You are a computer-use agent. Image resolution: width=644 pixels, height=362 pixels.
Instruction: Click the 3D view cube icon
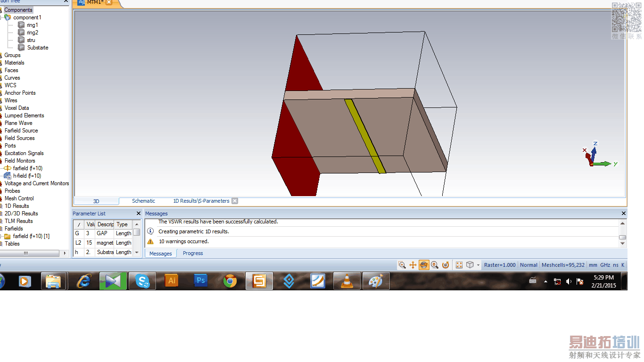(x=470, y=265)
